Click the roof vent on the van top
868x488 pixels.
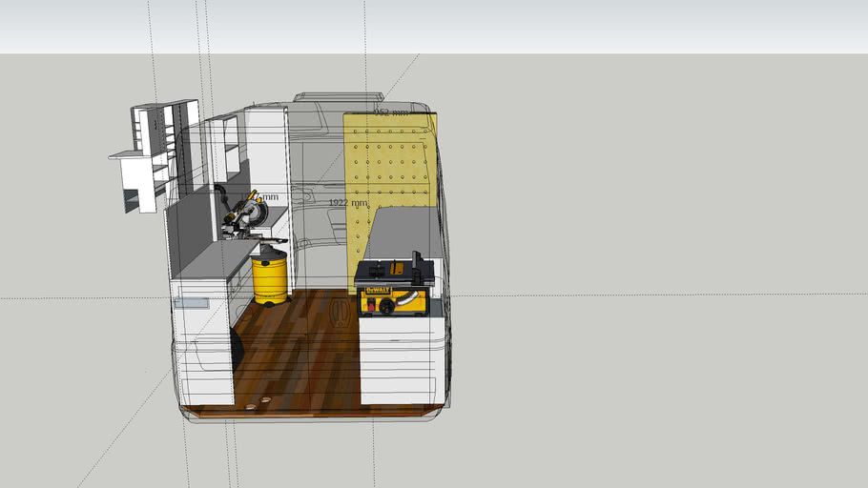tap(337, 96)
